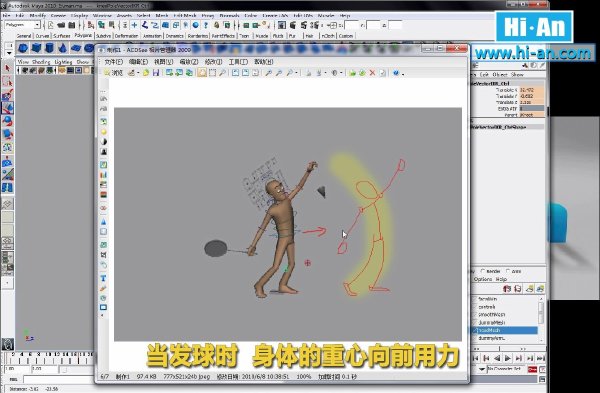This screenshot has height=393, width=600.
Task: Open ACDSee Edit menu (编辑)
Action: 138,62
